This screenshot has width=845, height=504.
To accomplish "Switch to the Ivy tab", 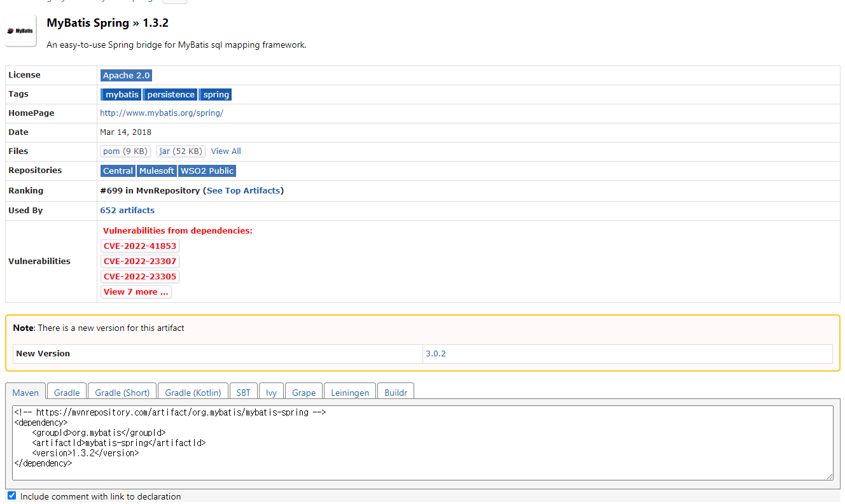I will tap(272, 392).
